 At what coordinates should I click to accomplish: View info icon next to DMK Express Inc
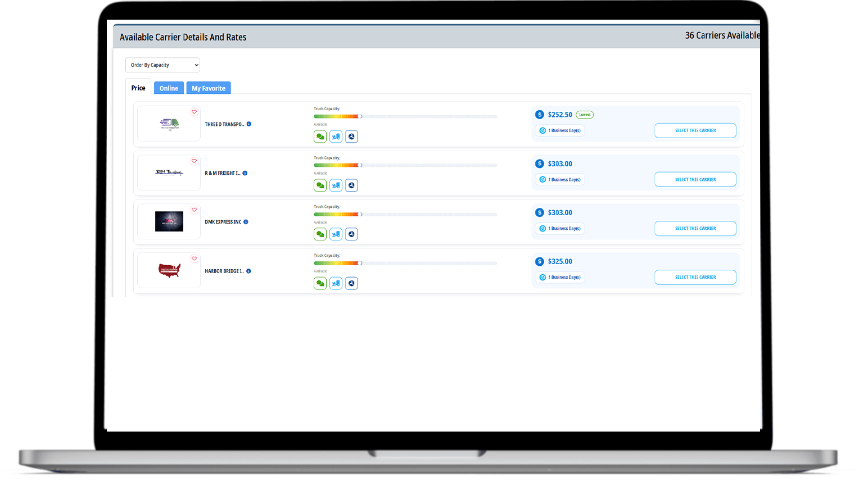click(x=246, y=222)
